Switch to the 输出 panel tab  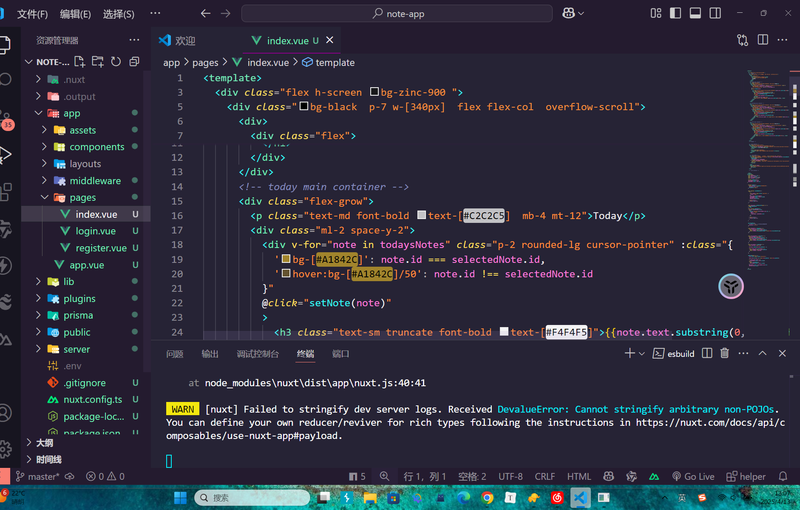(210, 353)
